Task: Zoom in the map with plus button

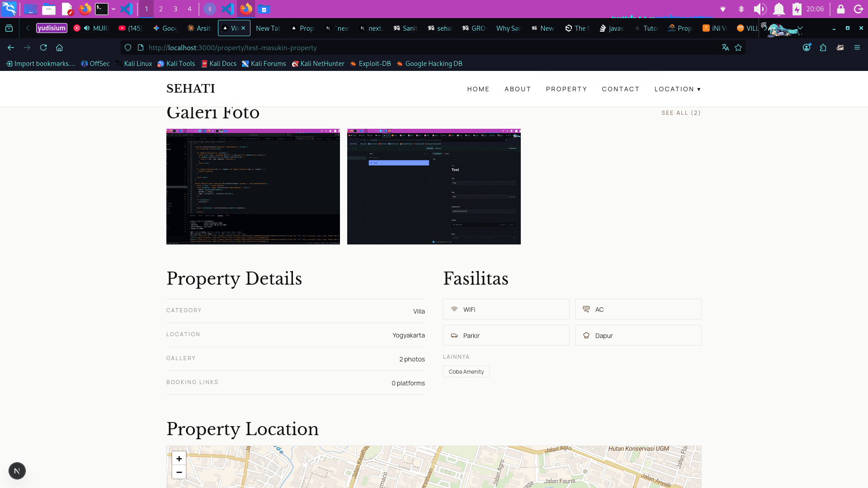Action: point(179,458)
